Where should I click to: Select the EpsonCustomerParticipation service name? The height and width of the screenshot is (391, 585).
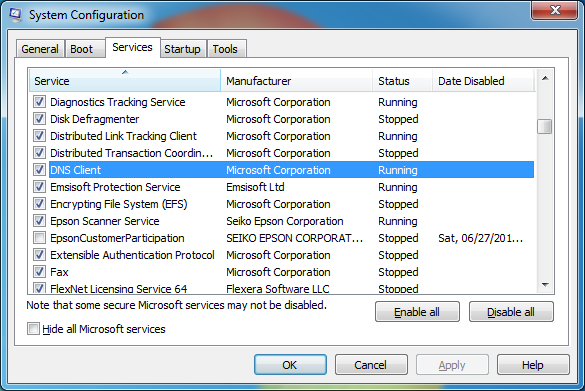point(117,238)
